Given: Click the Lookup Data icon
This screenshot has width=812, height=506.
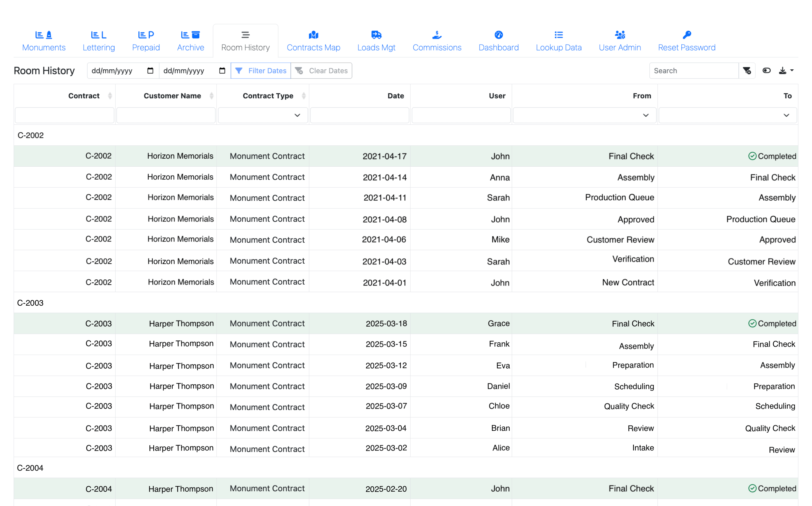Looking at the screenshot, I should 558,35.
